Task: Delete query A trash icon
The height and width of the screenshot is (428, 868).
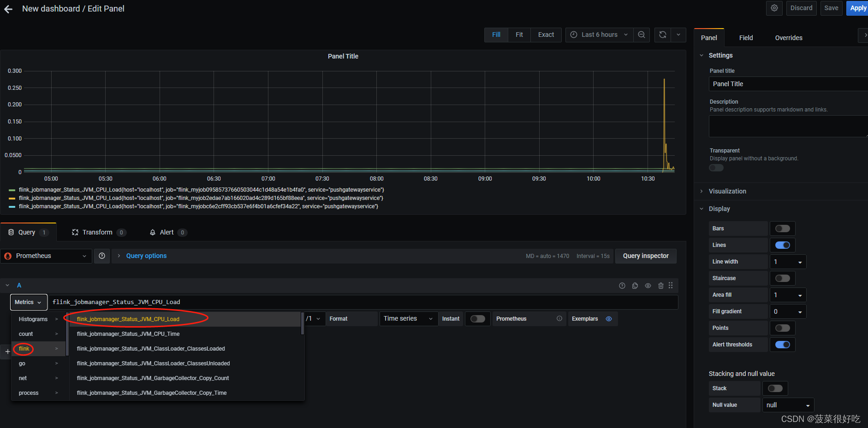Action: pos(661,286)
